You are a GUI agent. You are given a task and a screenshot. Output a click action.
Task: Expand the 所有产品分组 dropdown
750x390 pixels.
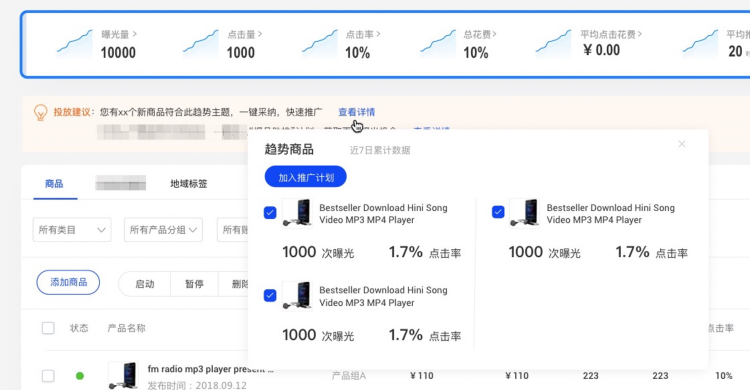163,230
